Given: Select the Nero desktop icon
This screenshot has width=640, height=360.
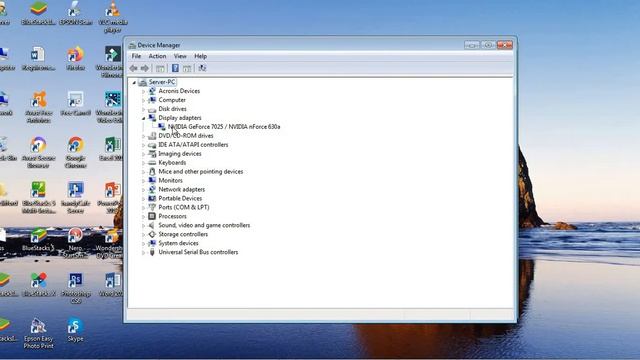Looking at the screenshot, I should pyautogui.click(x=76, y=243).
